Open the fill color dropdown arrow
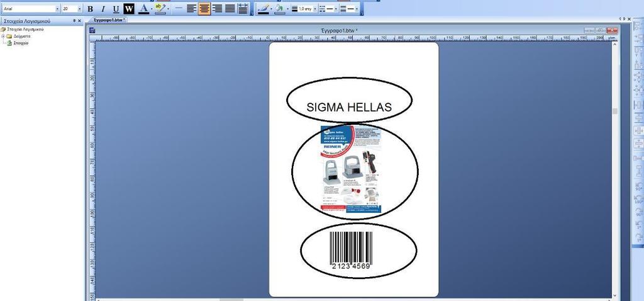The width and height of the screenshot is (644, 301). point(287,9)
